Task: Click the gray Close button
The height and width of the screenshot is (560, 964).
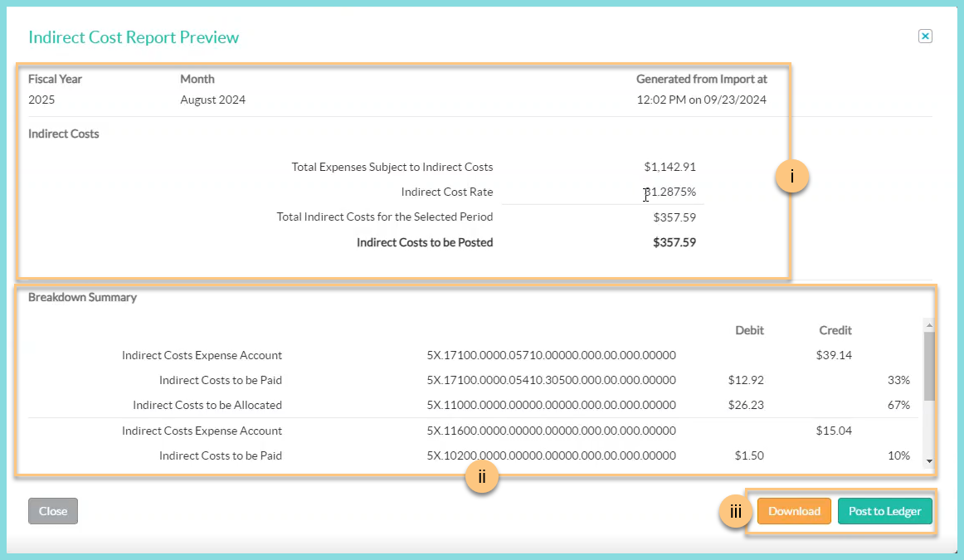Action: (53, 511)
